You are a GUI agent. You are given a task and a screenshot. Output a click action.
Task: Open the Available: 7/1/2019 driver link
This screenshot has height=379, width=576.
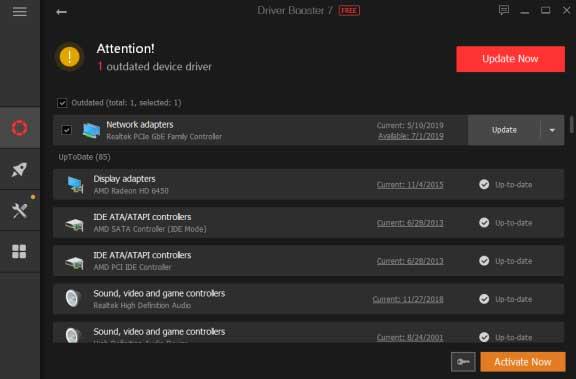click(x=411, y=136)
